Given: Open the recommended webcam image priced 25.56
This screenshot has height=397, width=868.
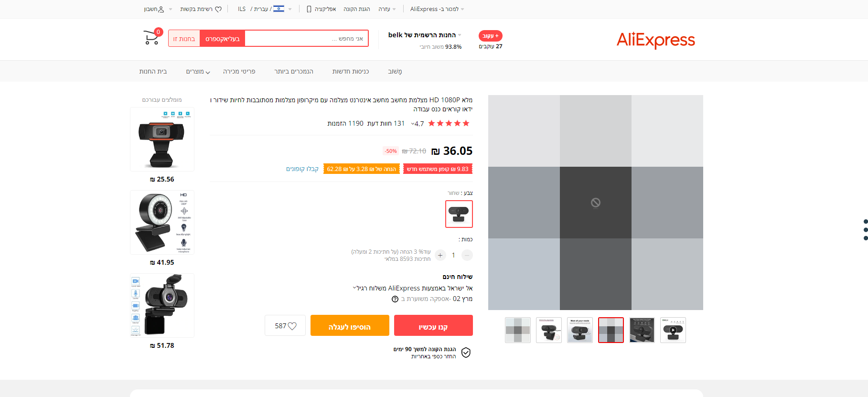Looking at the screenshot, I should tap(162, 139).
